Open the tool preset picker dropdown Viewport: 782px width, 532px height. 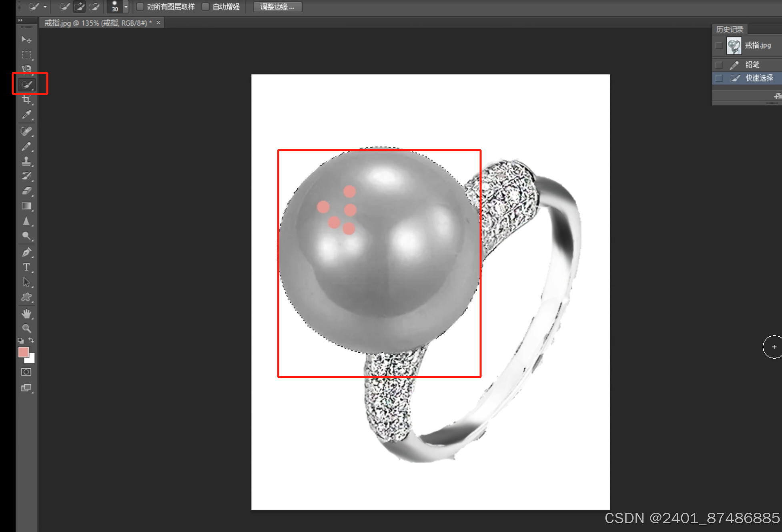45,7
